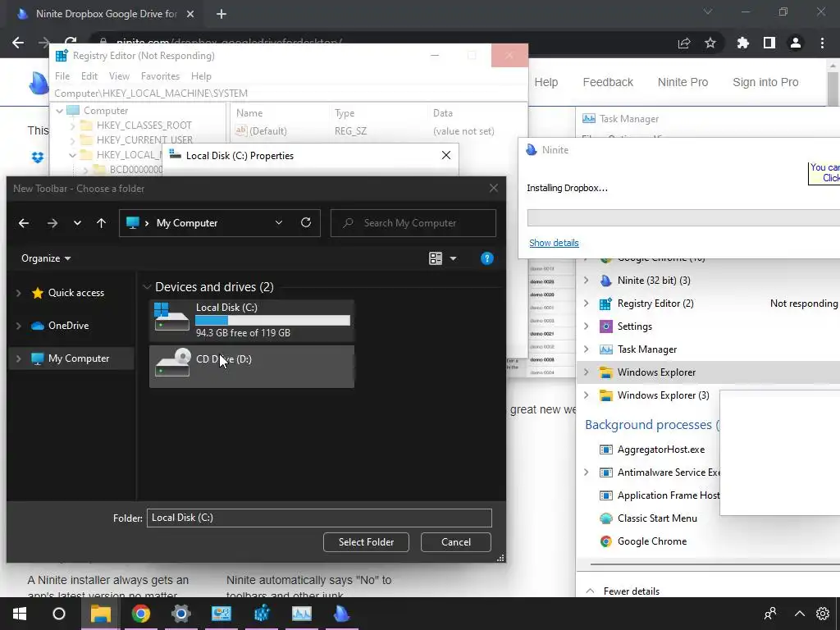Select Google Chrome background process
840x630 pixels.
tap(651, 541)
